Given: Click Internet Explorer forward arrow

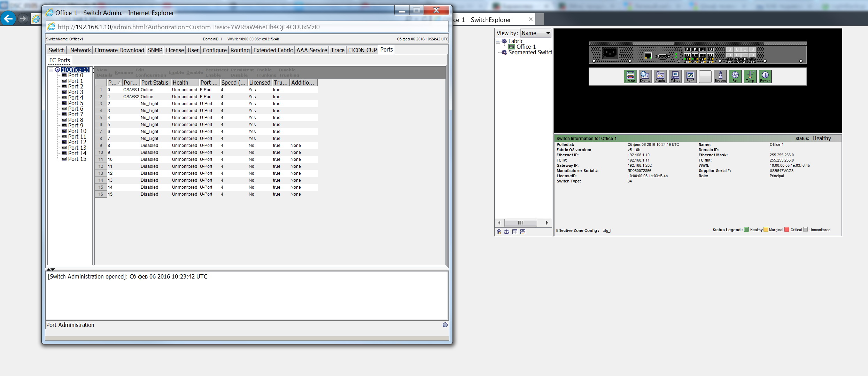Looking at the screenshot, I should coord(23,18).
